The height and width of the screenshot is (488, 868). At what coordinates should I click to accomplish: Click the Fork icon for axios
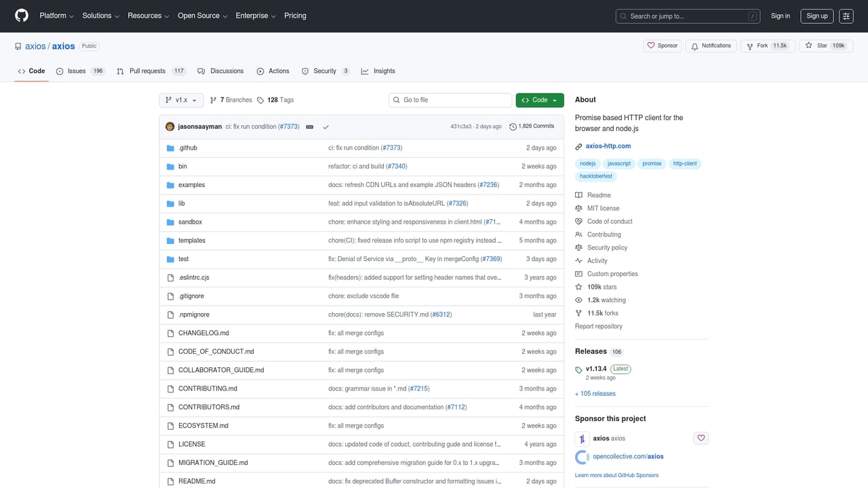pyautogui.click(x=752, y=45)
